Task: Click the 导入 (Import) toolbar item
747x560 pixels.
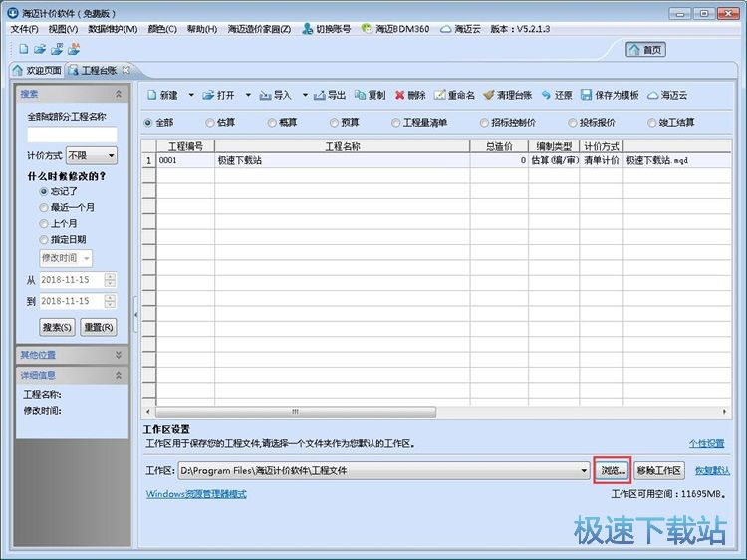Action: tap(275, 95)
